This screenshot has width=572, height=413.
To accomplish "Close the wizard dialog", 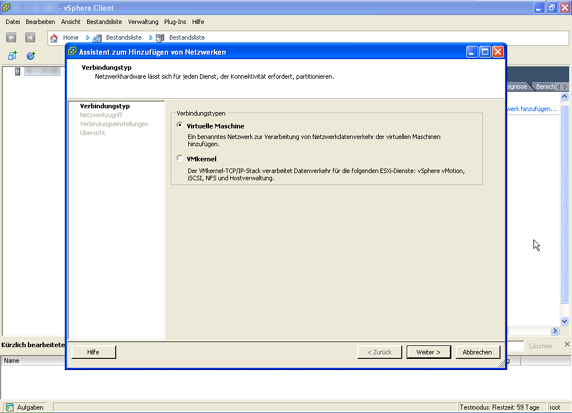I will click(498, 52).
